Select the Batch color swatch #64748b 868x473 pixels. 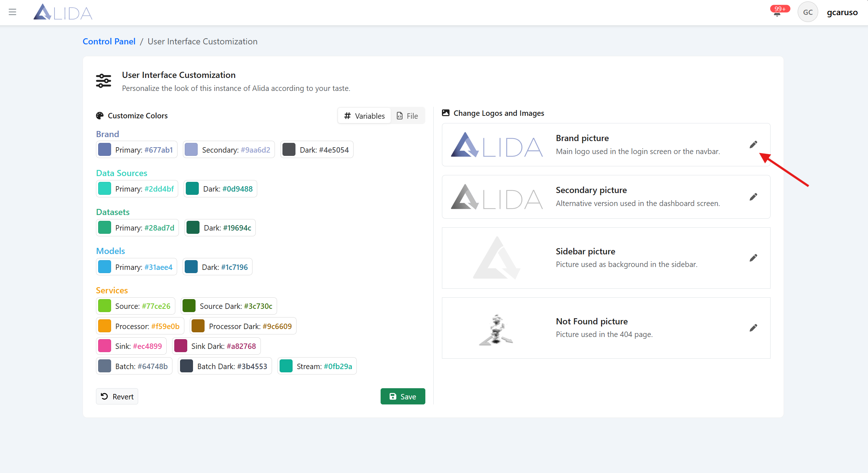tap(105, 366)
